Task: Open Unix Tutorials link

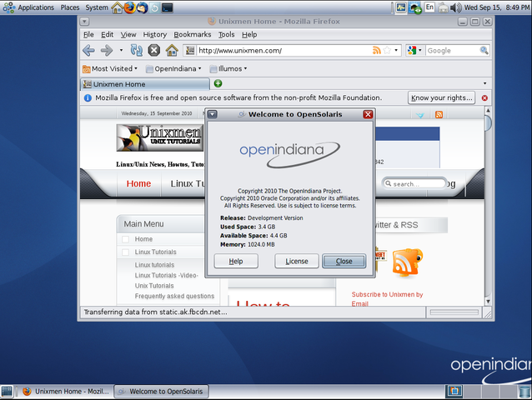Action: [154, 286]
